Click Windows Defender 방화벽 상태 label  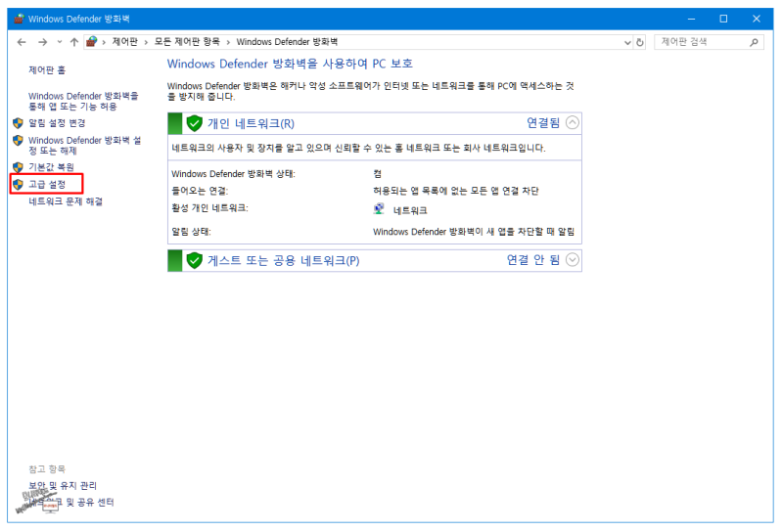(x=233, y=174)
